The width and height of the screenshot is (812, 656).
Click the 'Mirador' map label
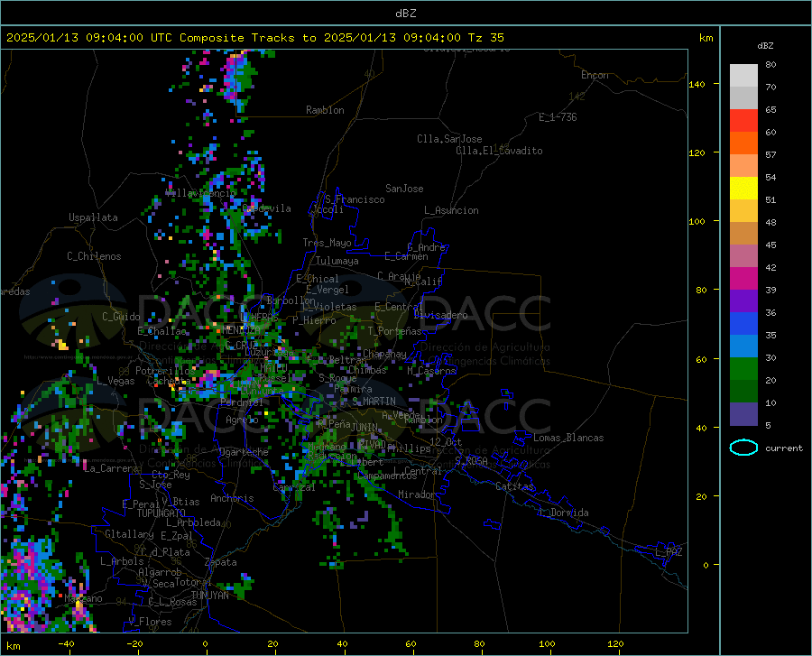tap(417, 494)
